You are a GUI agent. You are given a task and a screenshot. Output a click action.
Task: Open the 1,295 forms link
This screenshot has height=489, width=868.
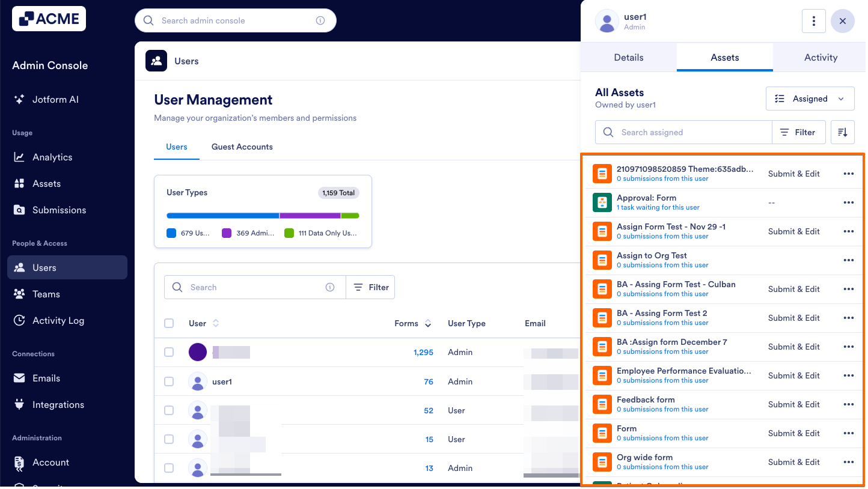(423, 352)
